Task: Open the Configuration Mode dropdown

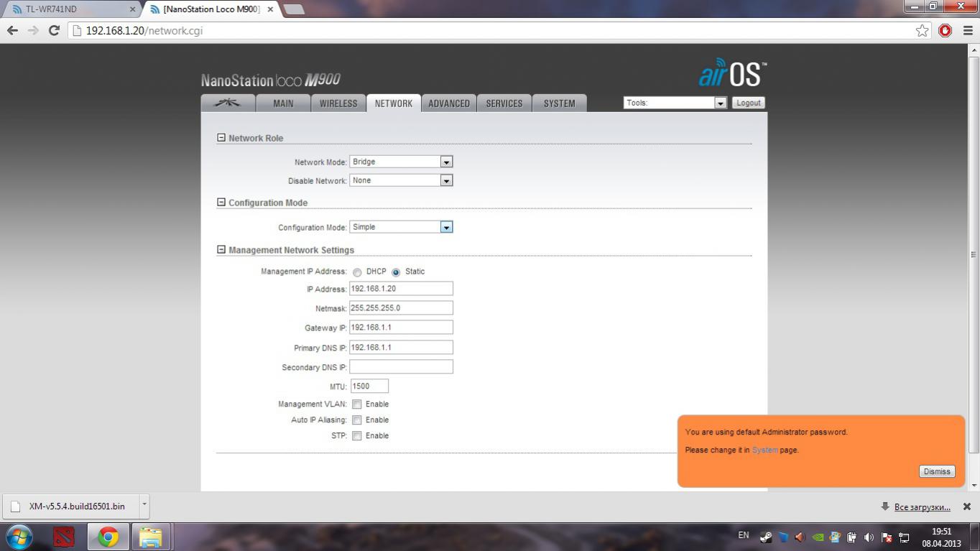Action: (401, 227)
